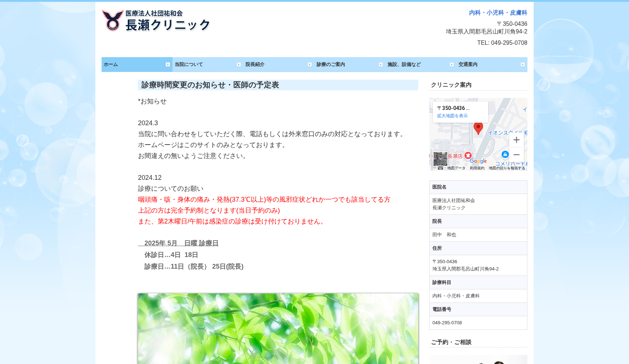Click the red clinic location marker
The height and width of the screenshot is (364, 629).
click(x=478, y=127)
